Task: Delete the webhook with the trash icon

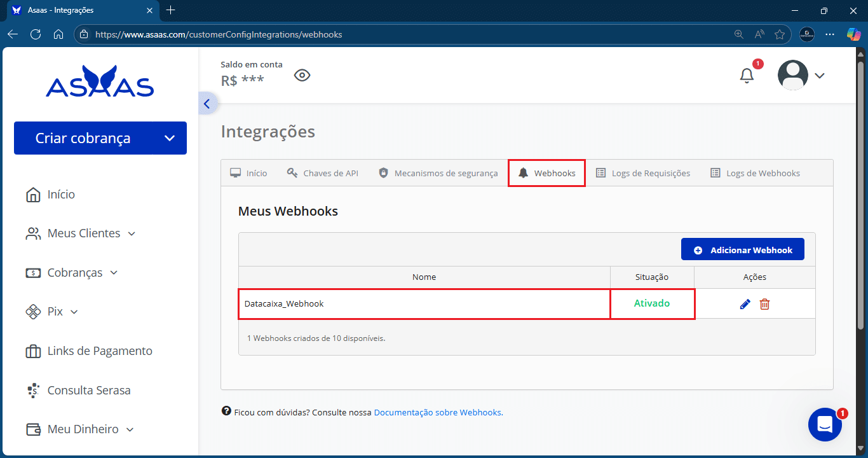Action: click(764, 304)
